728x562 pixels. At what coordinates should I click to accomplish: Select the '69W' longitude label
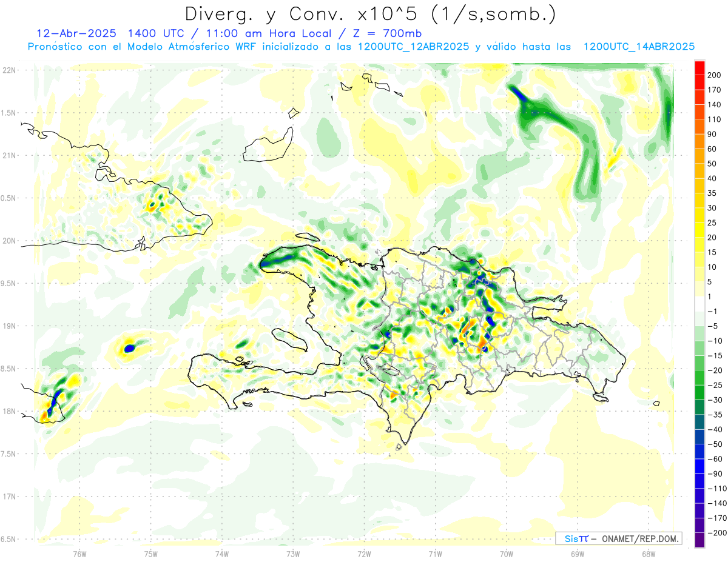pyautogui.click(x=578, y=554)
